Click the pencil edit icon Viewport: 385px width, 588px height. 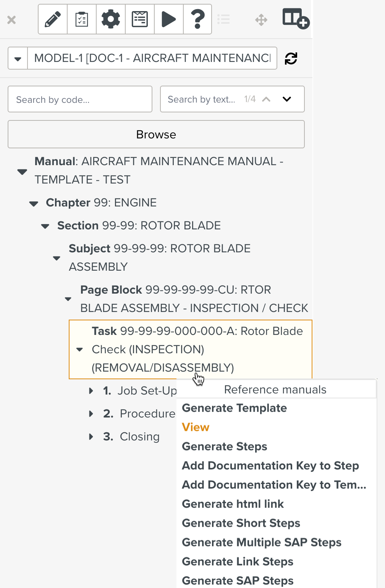53,19
